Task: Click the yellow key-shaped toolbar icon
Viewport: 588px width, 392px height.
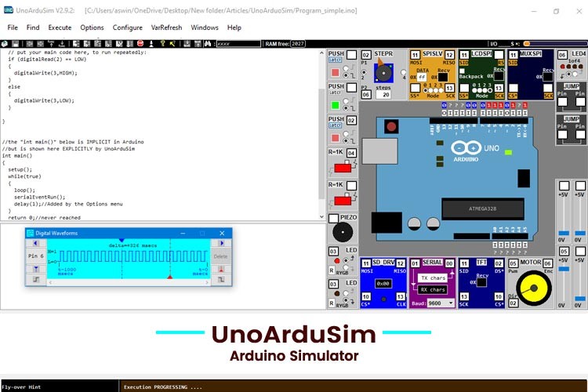Action: pyautogui.click(x=162, y=44)
